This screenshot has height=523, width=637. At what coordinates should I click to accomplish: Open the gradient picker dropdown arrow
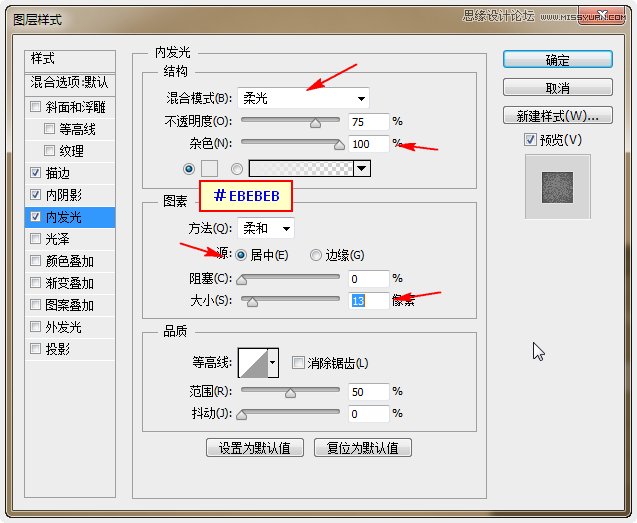coord(362,168)
